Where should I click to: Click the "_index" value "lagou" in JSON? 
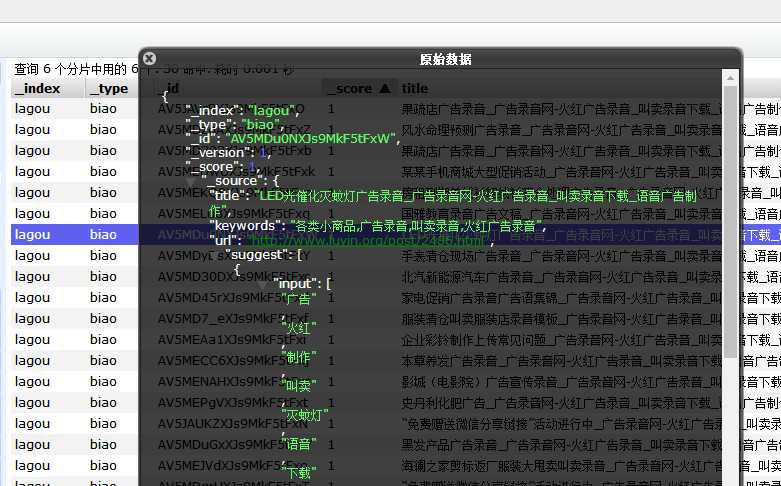[x=274, y=111]
